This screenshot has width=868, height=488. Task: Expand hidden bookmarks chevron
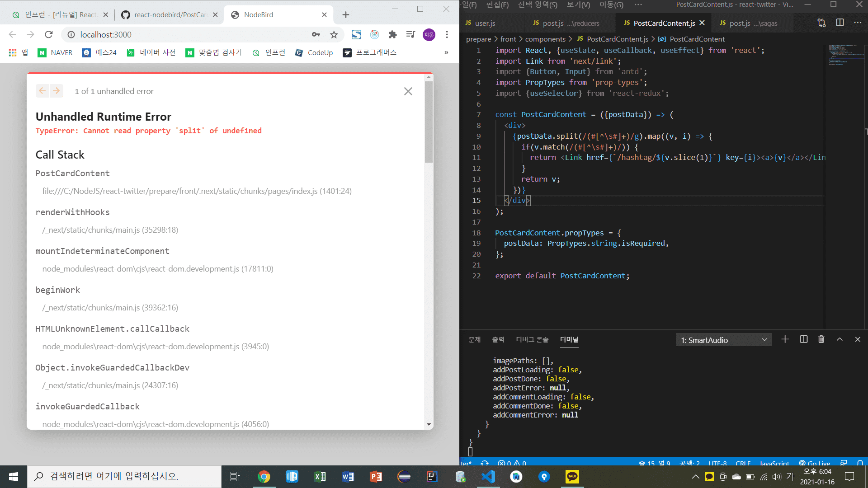446,52
